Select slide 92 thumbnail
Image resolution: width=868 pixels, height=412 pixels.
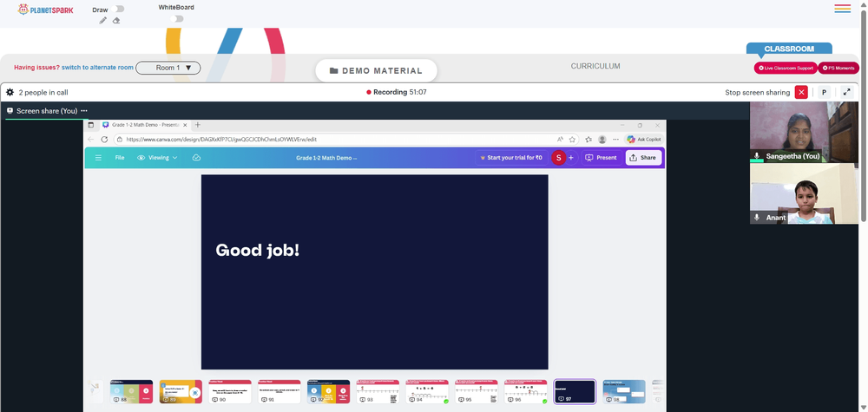(x=328, y=391)
